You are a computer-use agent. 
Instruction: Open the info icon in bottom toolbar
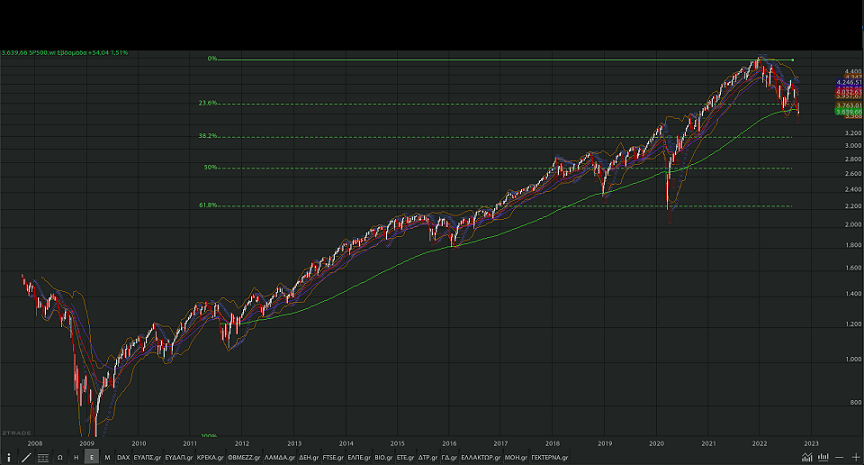[x=8, y=457]
